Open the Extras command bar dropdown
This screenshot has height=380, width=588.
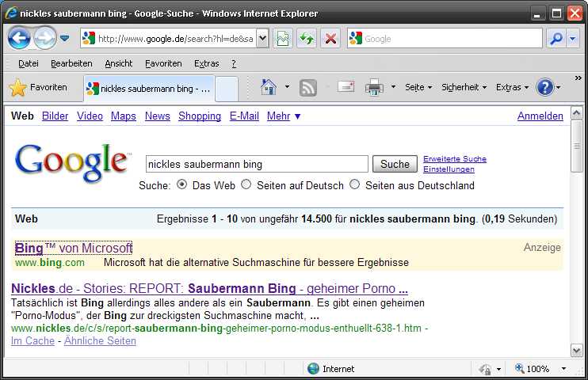[x=512, y=87]
